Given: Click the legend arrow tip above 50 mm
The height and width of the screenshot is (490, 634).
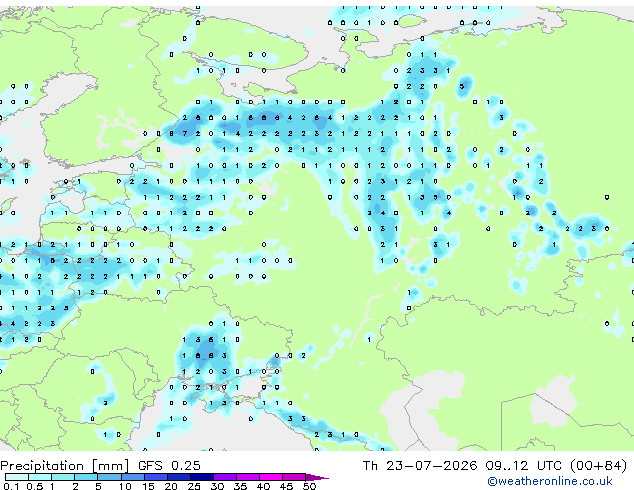Looking at the screenshot, I should click(x=317, y=477).
